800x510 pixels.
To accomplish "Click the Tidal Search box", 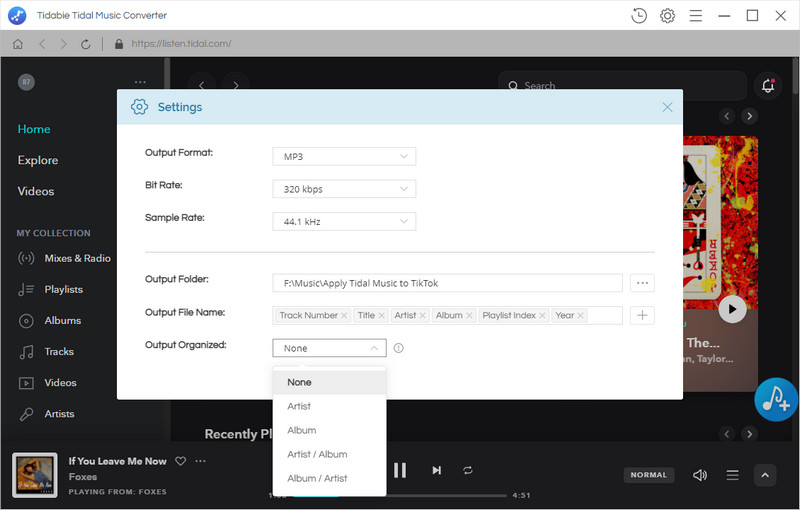I will click(x=622, y=85).
